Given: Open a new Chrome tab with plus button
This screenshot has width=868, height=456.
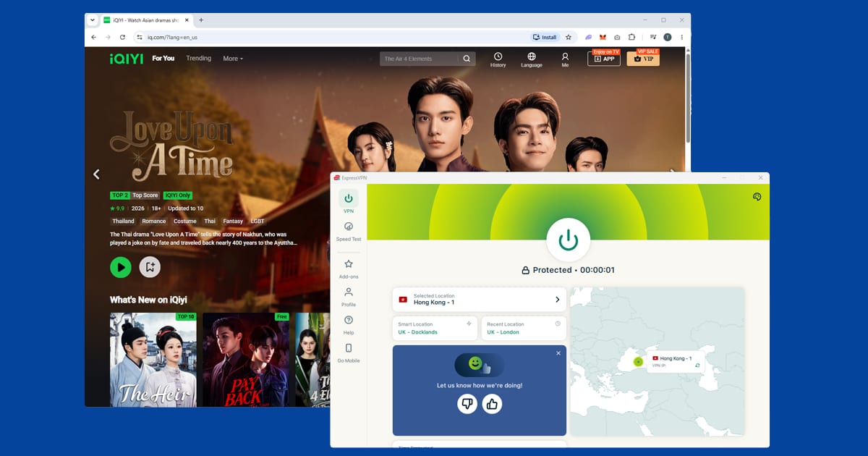Looking at the screenshot, I should coord(201,20).
